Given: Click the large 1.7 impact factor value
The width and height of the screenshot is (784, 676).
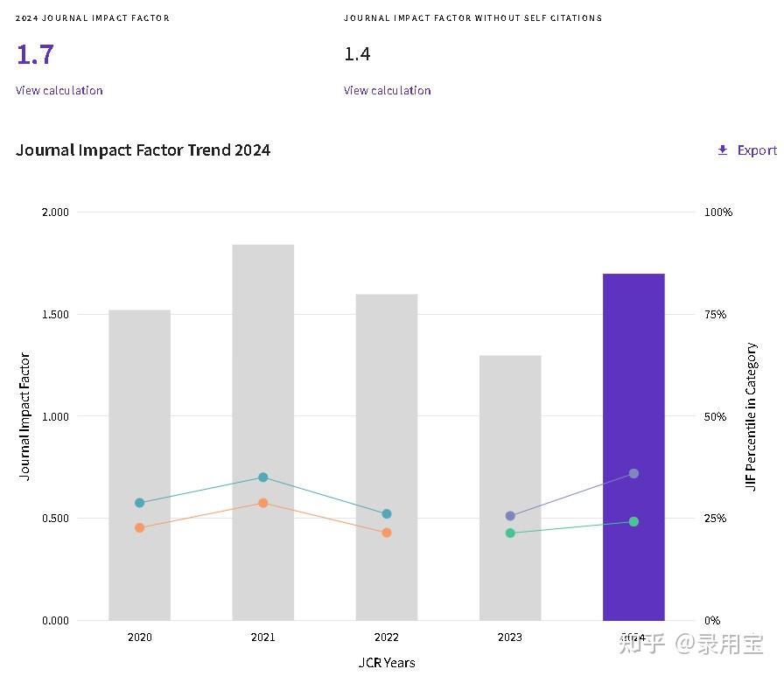Looking at the screenshot, I should point(35,54).
